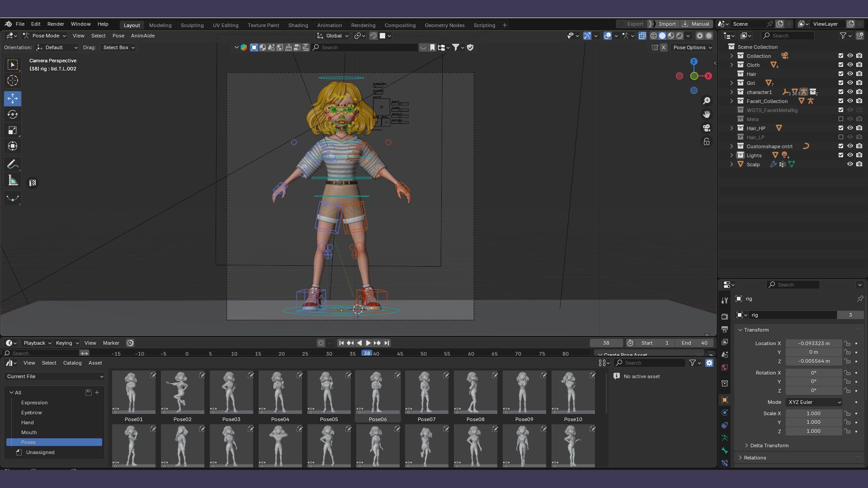Select the Measure tool
868x488 pixels.
pyautogui.click(x=13, y=181)
